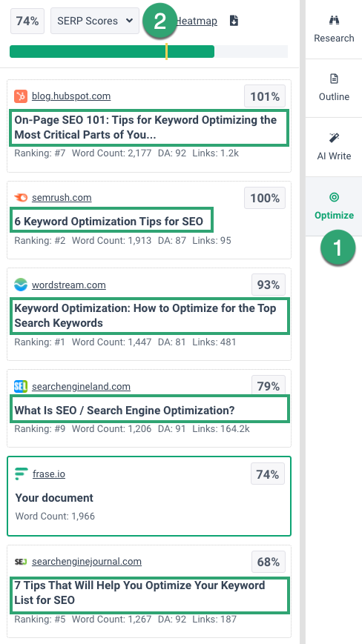Open the Heatmap view link
Screen dimensions: 362x644
pos(197,21)
